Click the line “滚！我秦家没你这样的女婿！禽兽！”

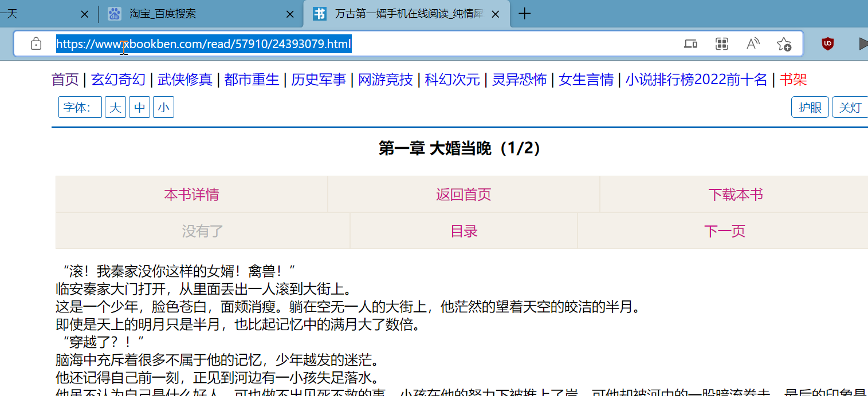(x=179, y=271)
